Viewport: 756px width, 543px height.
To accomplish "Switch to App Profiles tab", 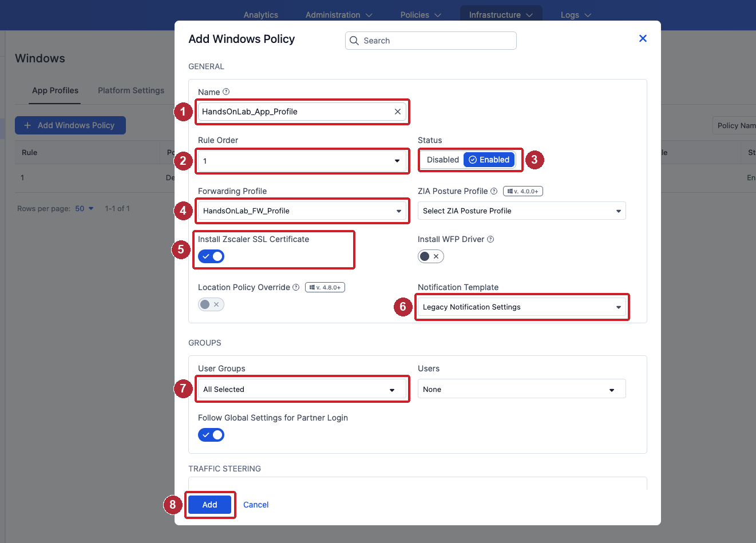I will [55, 90].
